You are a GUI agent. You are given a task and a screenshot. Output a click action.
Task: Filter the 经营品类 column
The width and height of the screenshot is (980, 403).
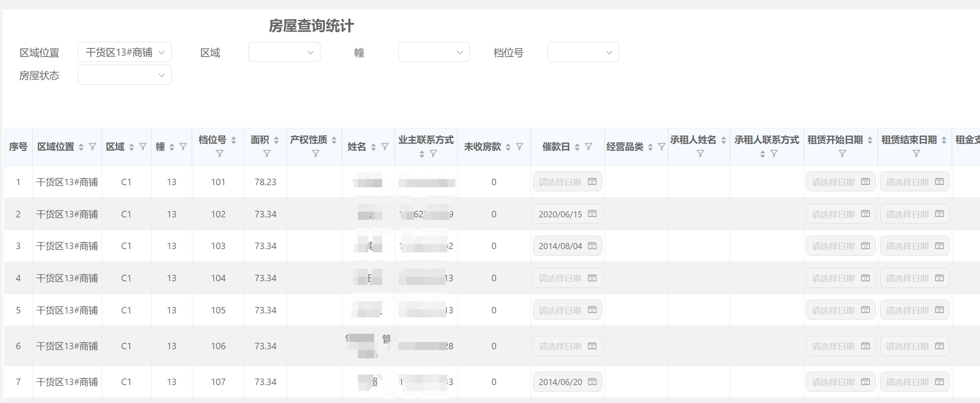(x=662, y=147)
